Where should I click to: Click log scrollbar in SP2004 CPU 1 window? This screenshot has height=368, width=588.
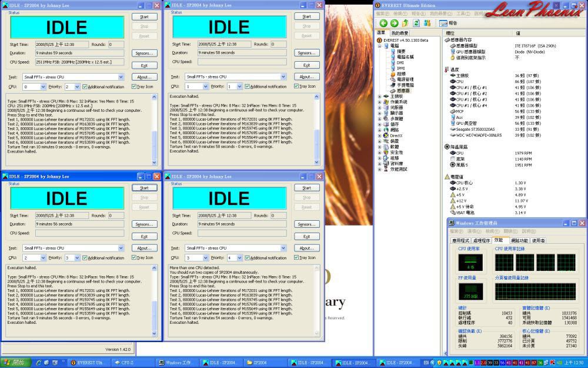[x=316, y=129]
